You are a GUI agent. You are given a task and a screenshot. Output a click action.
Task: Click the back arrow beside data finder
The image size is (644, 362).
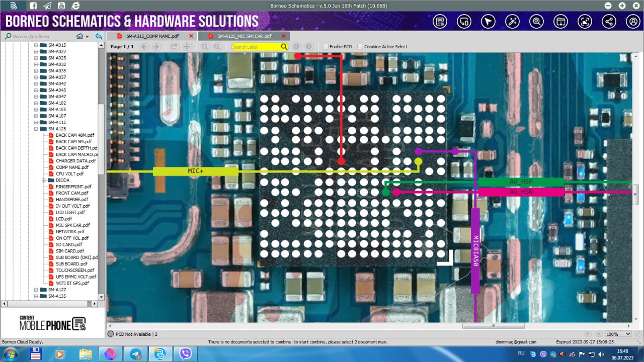[x=99, y=36]
